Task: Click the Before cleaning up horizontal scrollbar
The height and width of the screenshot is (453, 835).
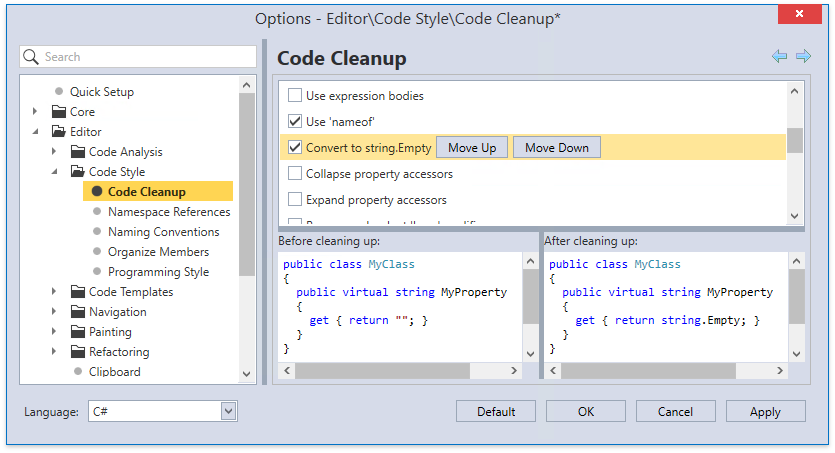Action: click(x=407, y=371)
